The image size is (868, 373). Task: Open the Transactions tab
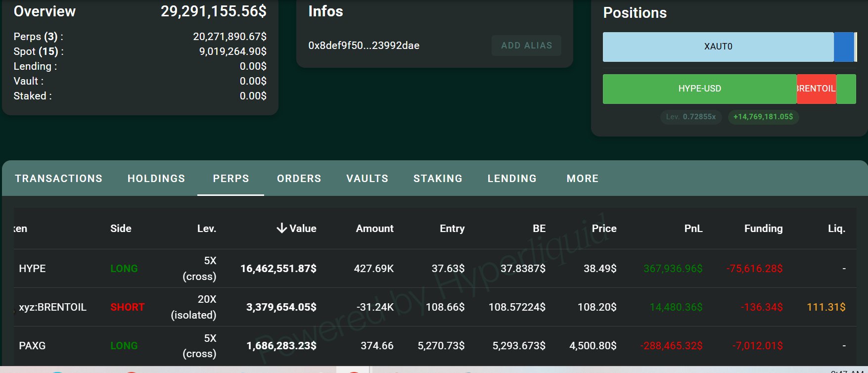(58, 179)
